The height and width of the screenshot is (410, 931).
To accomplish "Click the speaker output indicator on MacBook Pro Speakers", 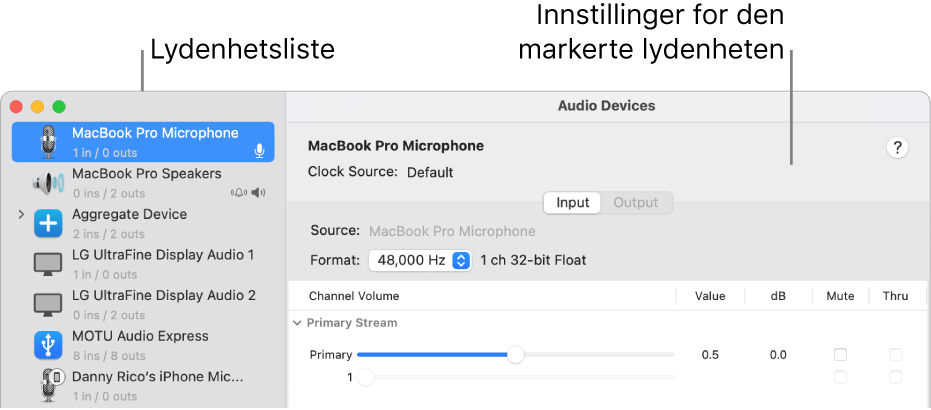I will tap(258, 192).
